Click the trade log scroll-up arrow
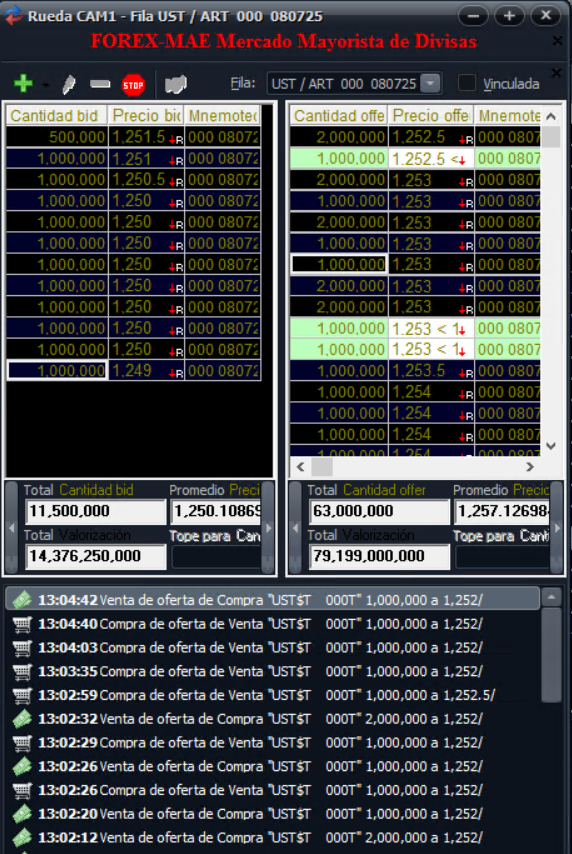 coord(551,597)
